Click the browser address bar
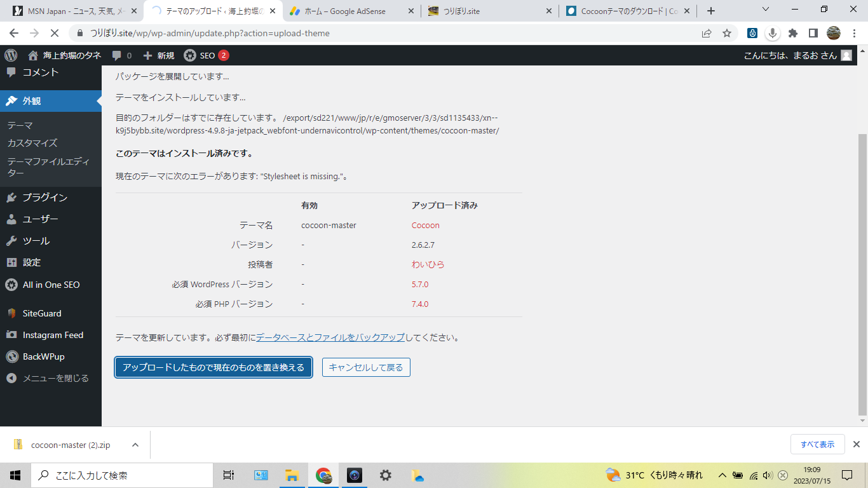868x488 pixels. [381, 33]
